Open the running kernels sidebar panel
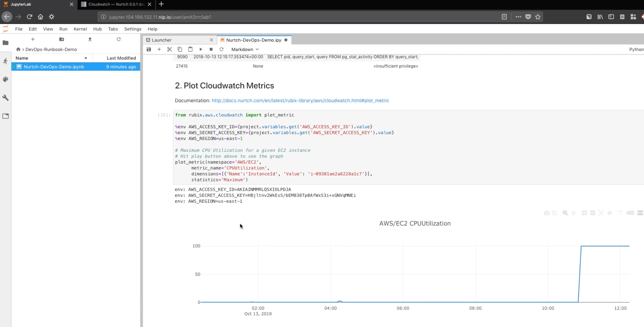 (6, 61)
